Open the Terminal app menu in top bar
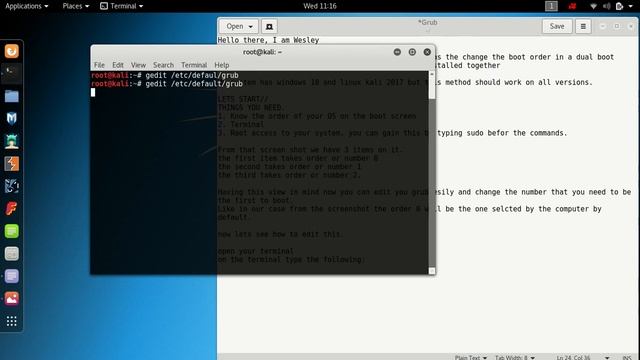The image size is (640, 360). pos(122,6)
